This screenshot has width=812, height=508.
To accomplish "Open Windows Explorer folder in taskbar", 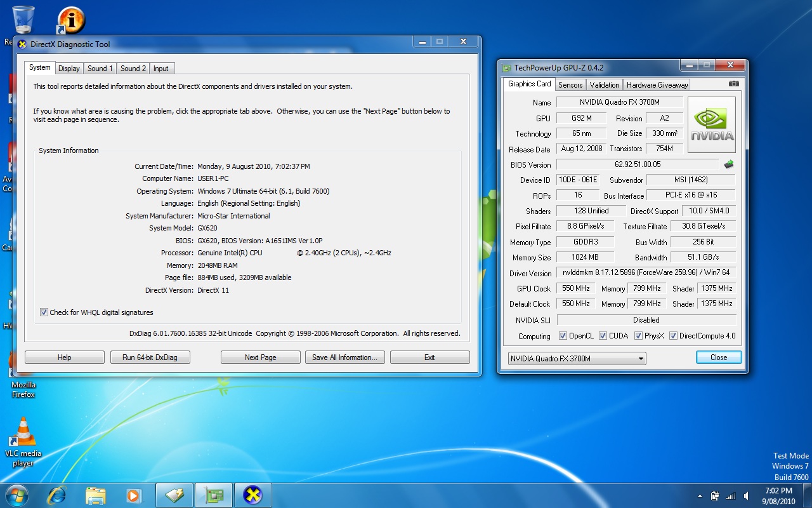I will pyautogui.click(x=95, y=495).
